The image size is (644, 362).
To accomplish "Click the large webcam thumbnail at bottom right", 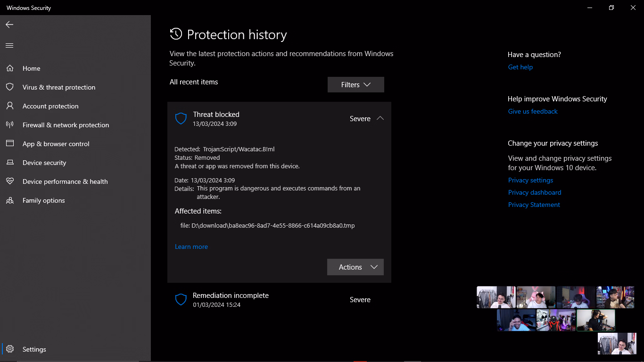I will pos(617,344).
